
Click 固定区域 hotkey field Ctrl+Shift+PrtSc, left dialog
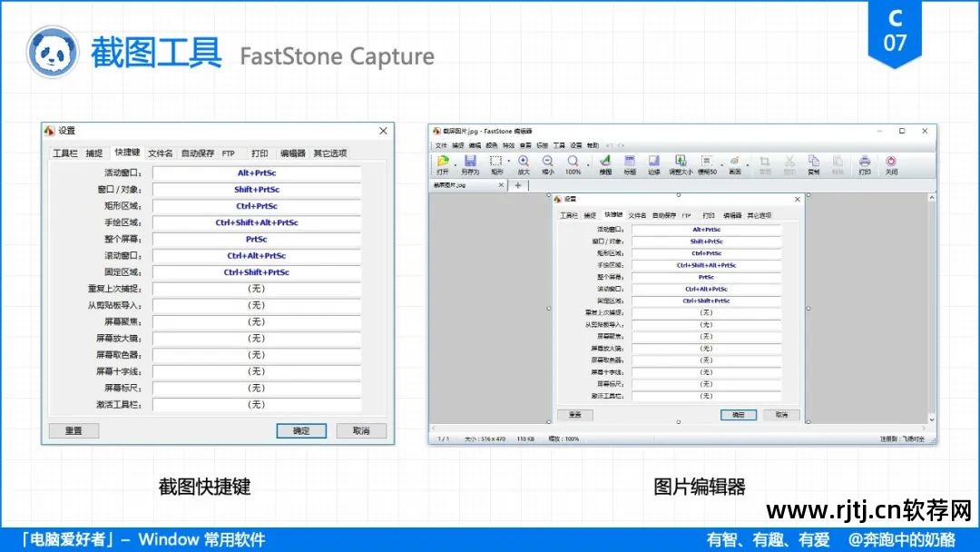coord(257,272)
